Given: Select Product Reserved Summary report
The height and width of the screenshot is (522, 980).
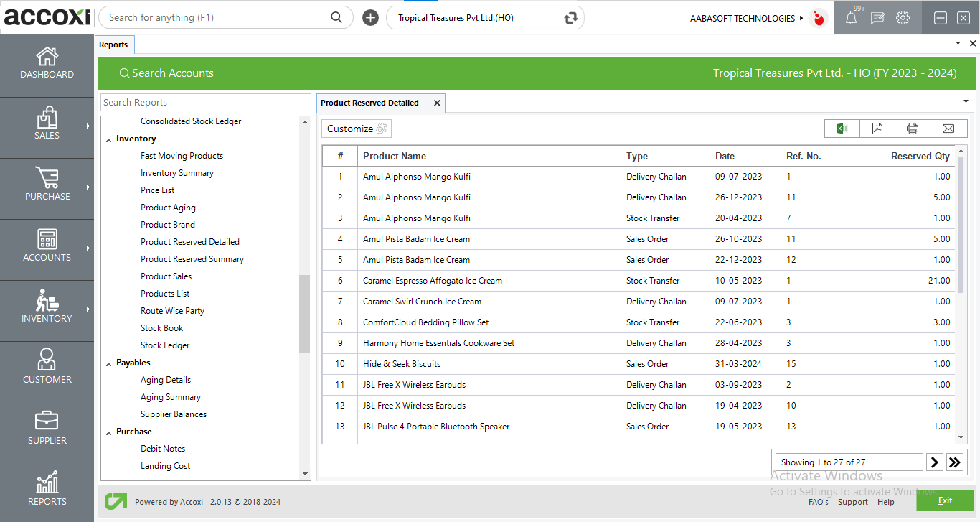Looking at the screenshot, I should (192, 259).
